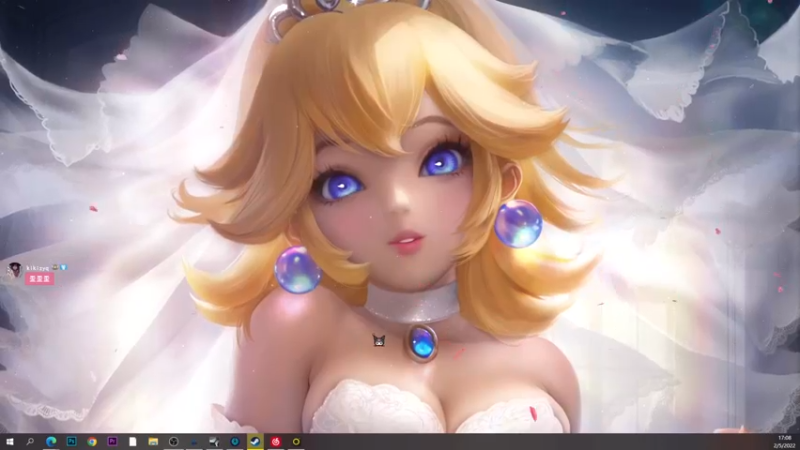Open Photoshop from the taskbar
The height and width of the screenshot is (450, 800).
point(71,442)
